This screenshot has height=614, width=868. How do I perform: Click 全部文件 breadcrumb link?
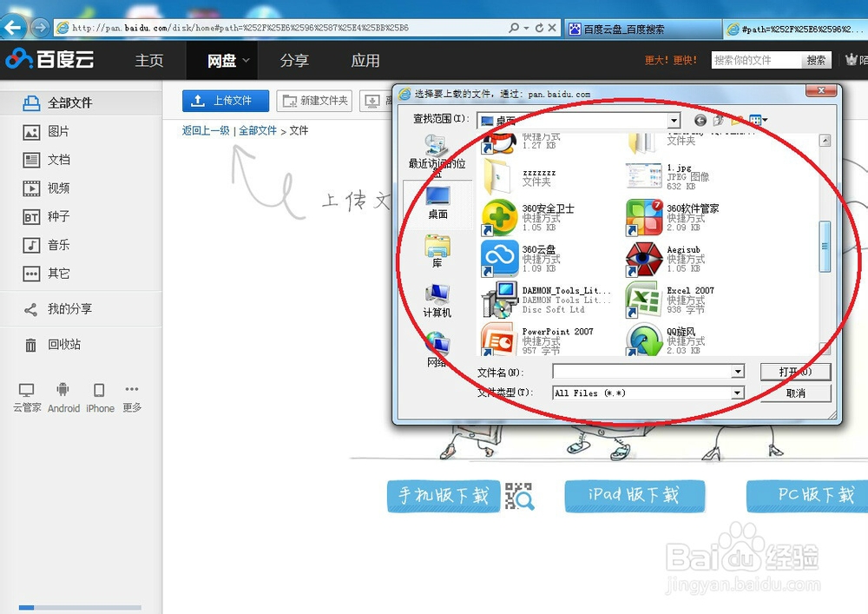(258, 130)
